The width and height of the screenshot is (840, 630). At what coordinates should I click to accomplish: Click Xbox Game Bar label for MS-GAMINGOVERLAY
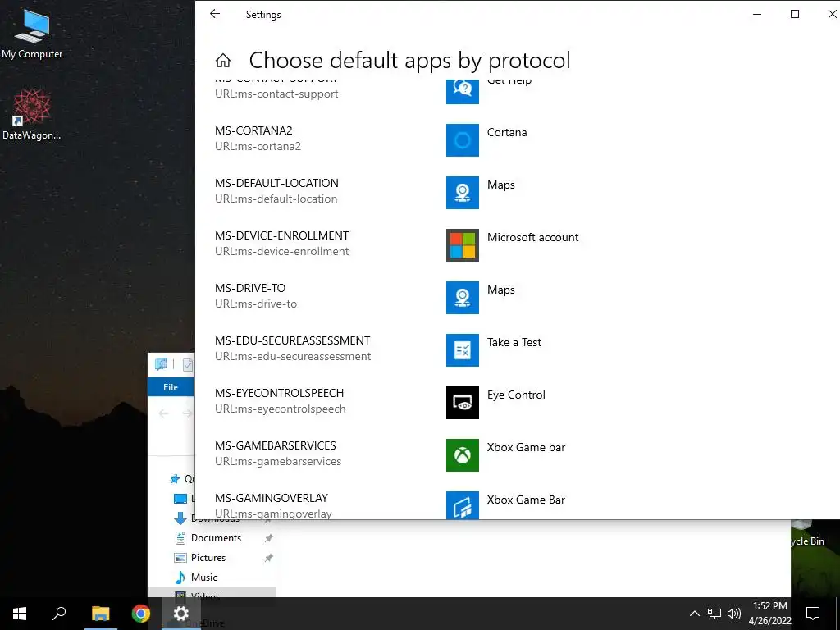tap(526, 500)
